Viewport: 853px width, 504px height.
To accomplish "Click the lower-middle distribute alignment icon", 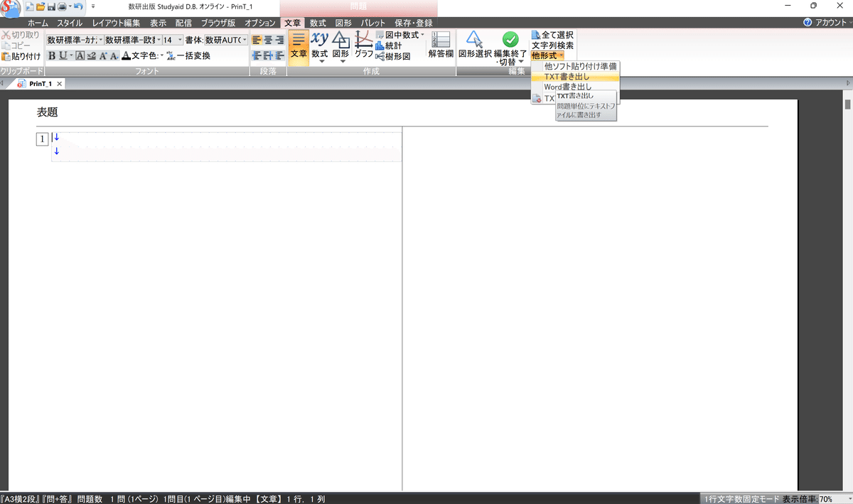I will coord(269,55).
